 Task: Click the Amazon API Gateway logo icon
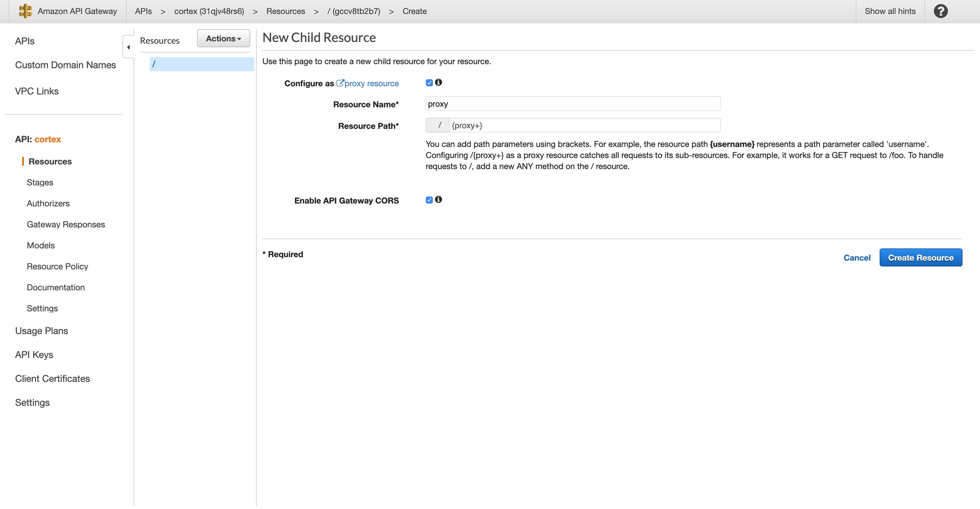(26, 11)
